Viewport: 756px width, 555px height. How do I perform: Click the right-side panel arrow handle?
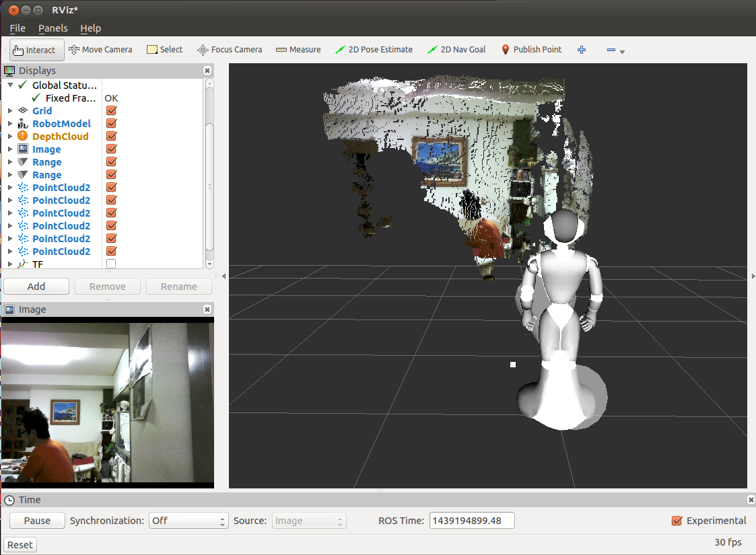click(x=753, y=276)
